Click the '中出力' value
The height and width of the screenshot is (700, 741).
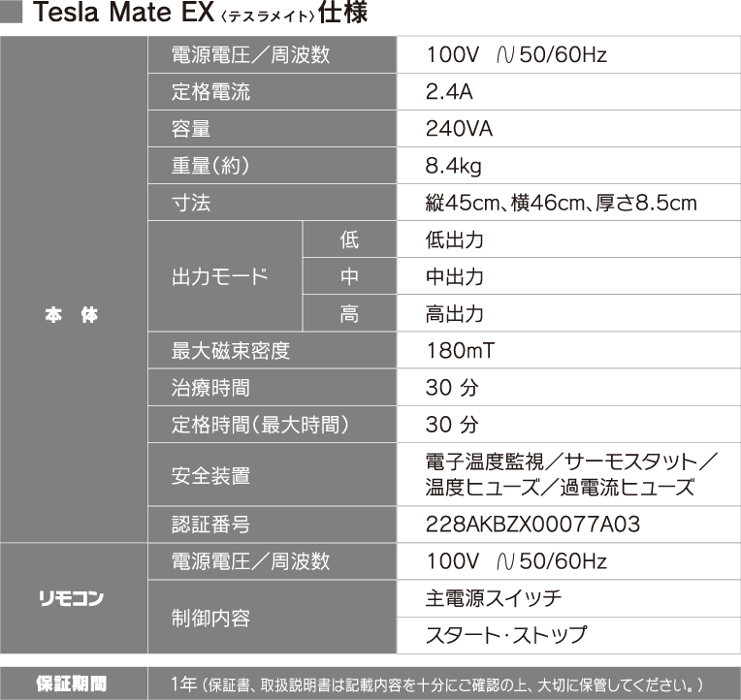click(454, 276)
